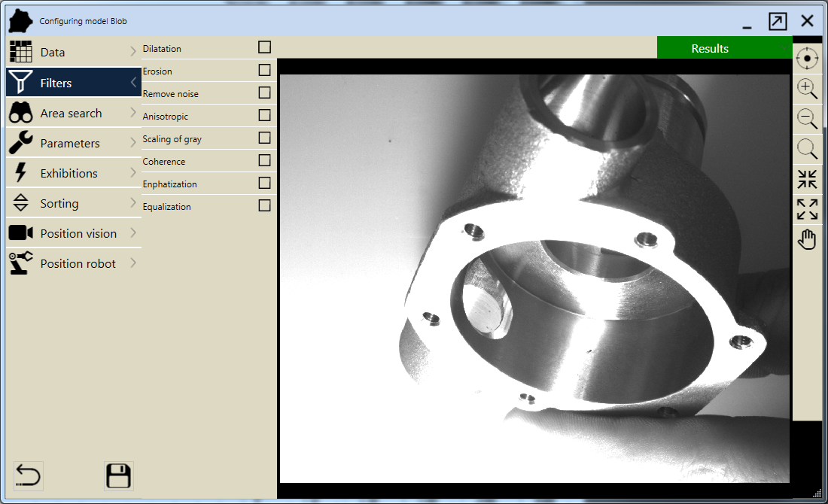Expand the Parameters chevron

[x=133, y=142]
